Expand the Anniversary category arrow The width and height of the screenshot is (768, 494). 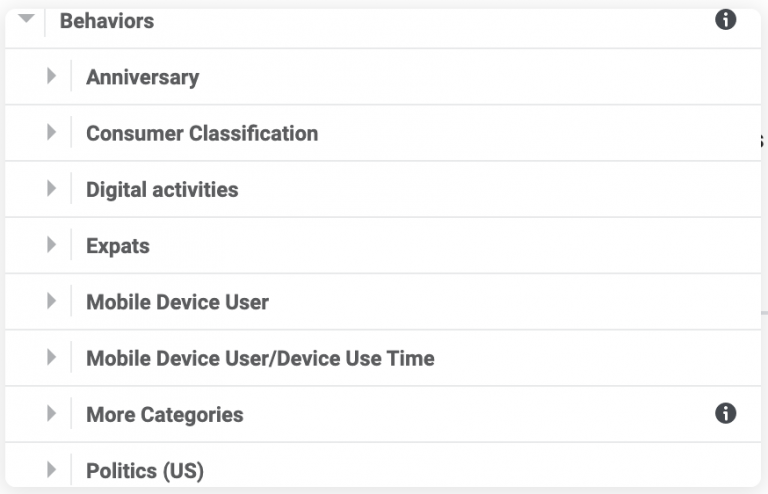click(52, 76)
